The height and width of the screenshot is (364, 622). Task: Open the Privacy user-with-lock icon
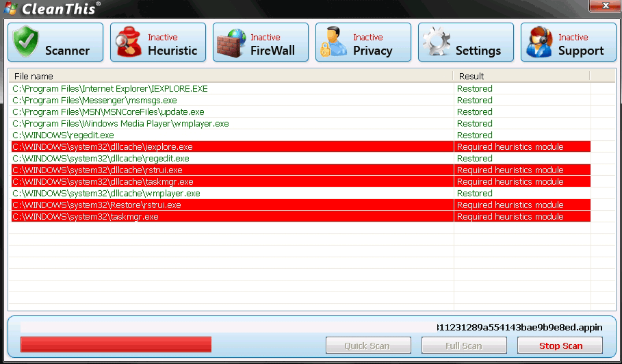click(x=333, y=42)
